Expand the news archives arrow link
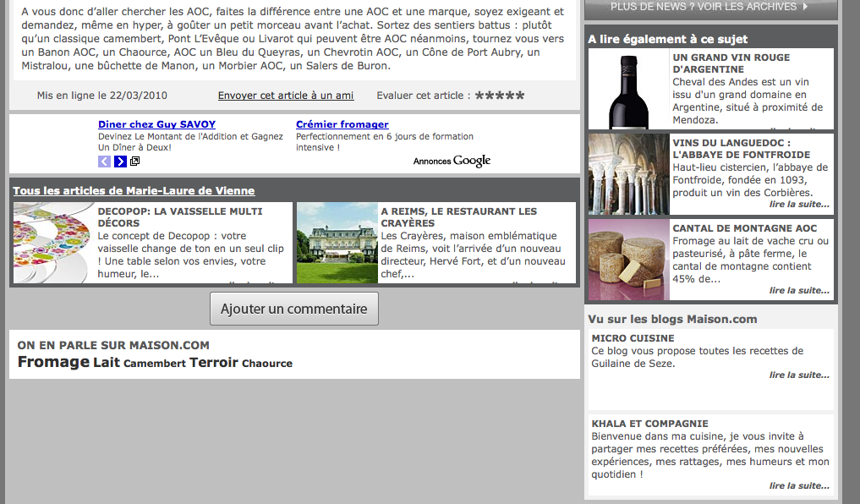 [x=709, y=7]
